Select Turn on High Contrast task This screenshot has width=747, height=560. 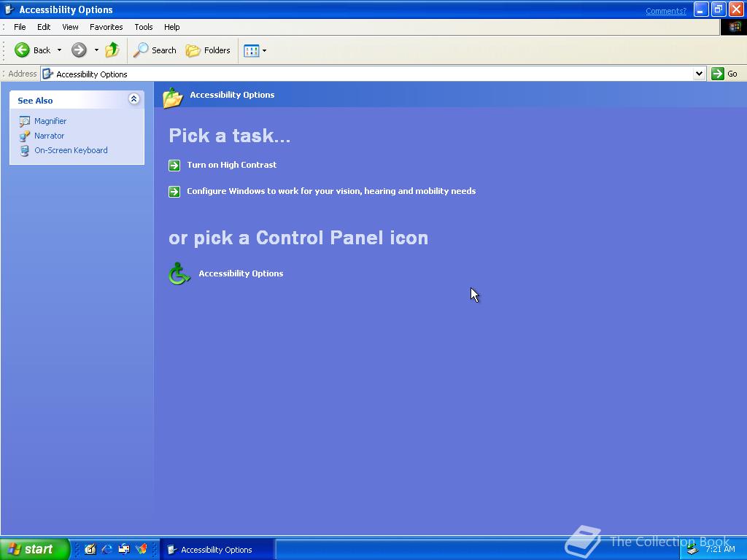click(x=231, y=165)
